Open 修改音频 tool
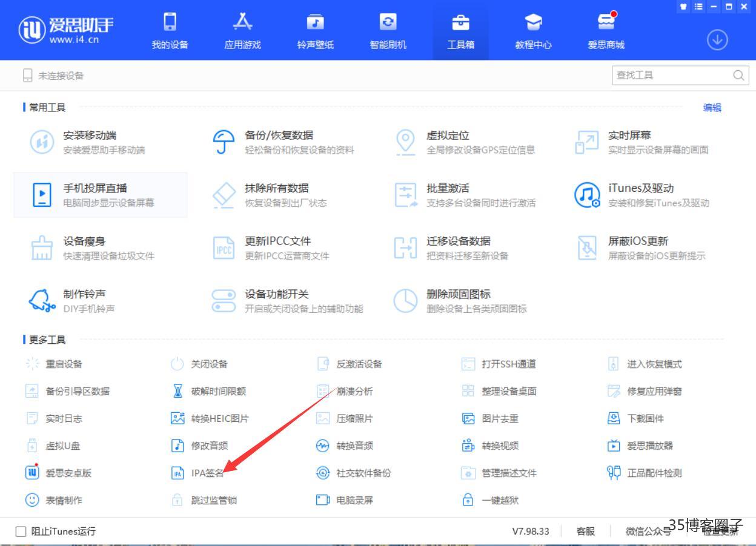The width and height of the screenshot is (756, 546). [200, 446]
